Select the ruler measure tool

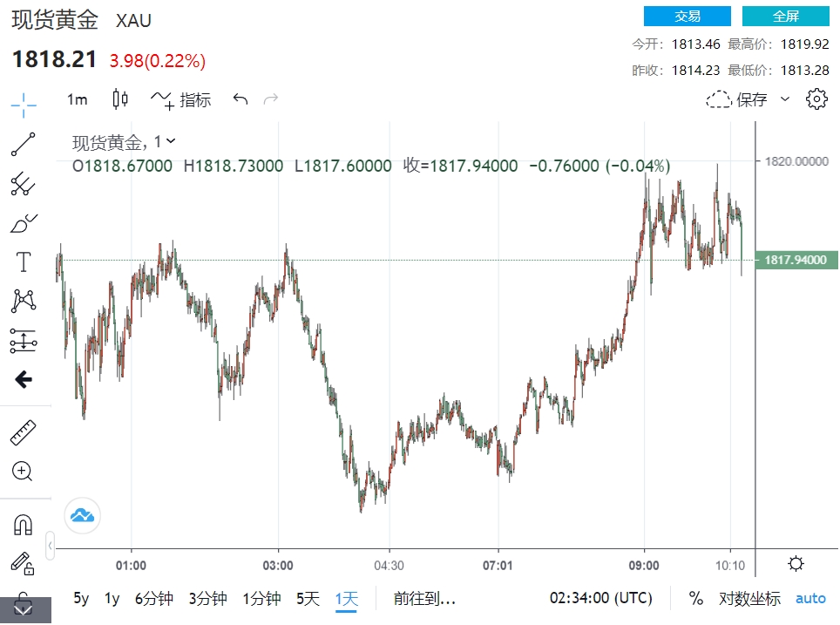click(24, 432)
